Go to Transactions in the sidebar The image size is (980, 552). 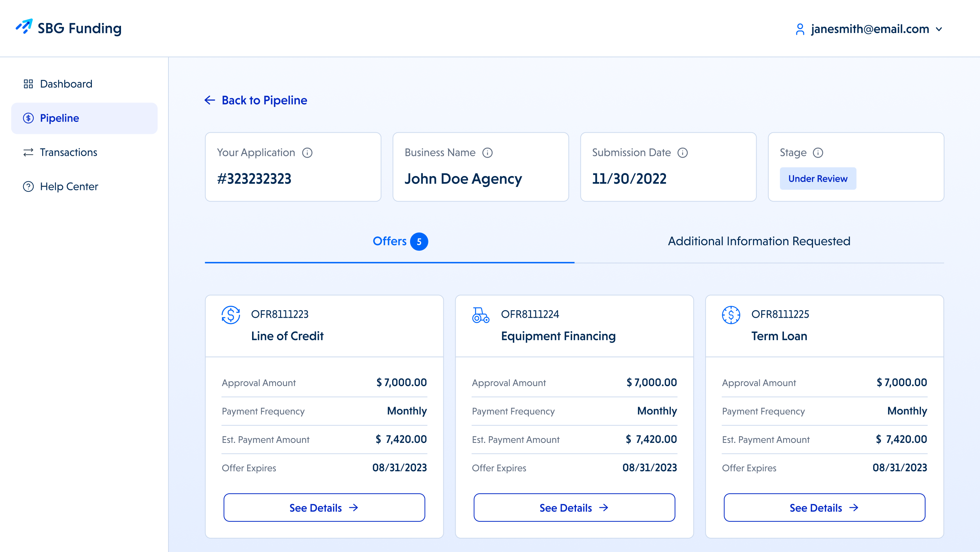coord(84,152)
